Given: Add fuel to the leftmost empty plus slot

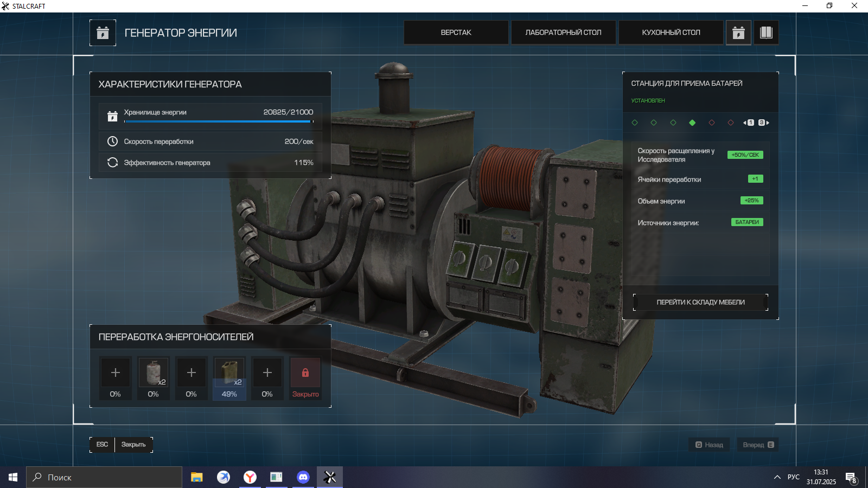Looking at the screenshot, I should pos(116,373).
